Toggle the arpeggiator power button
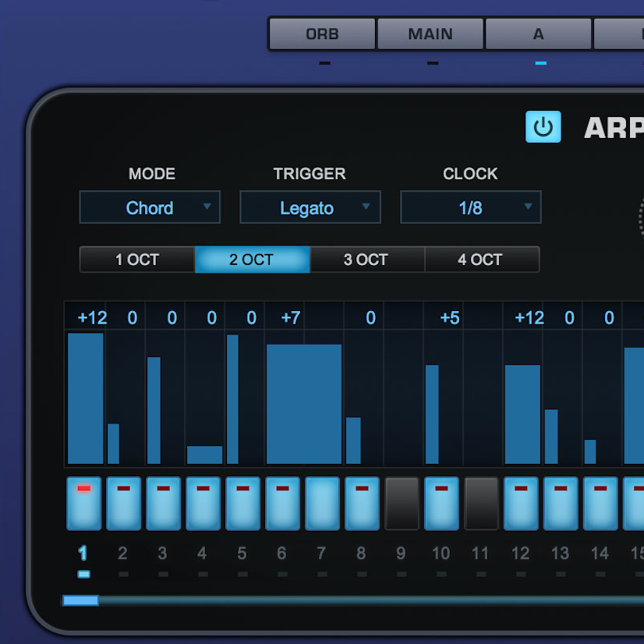The image size is (644, 644). [543, 126]
